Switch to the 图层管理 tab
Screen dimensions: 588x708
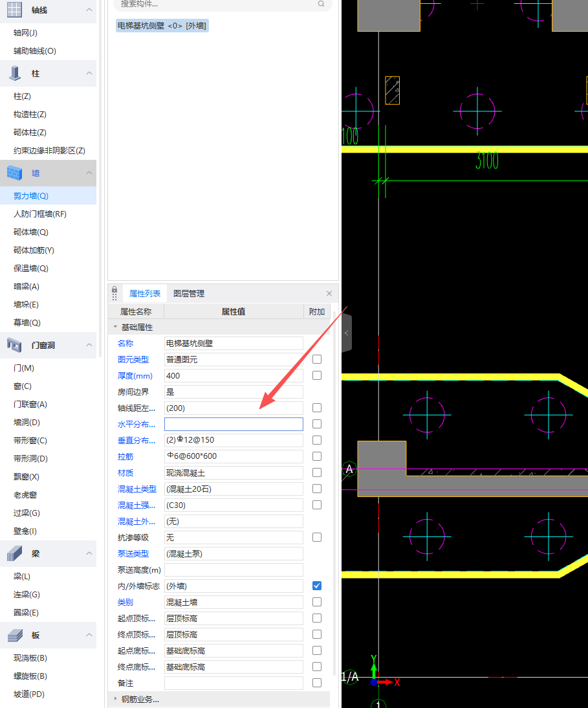189,294
